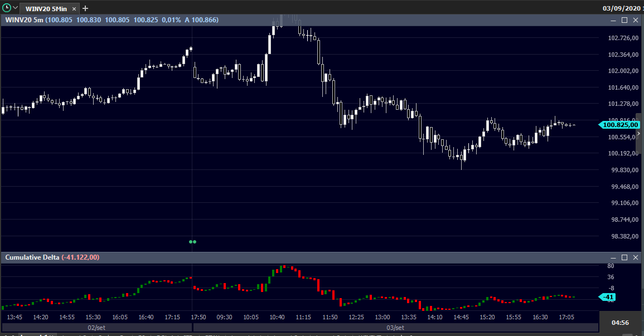The height and width of the screenshot is (336, 644).
Task: Click the 09:30 time axis label
Action: pos(224,317)
